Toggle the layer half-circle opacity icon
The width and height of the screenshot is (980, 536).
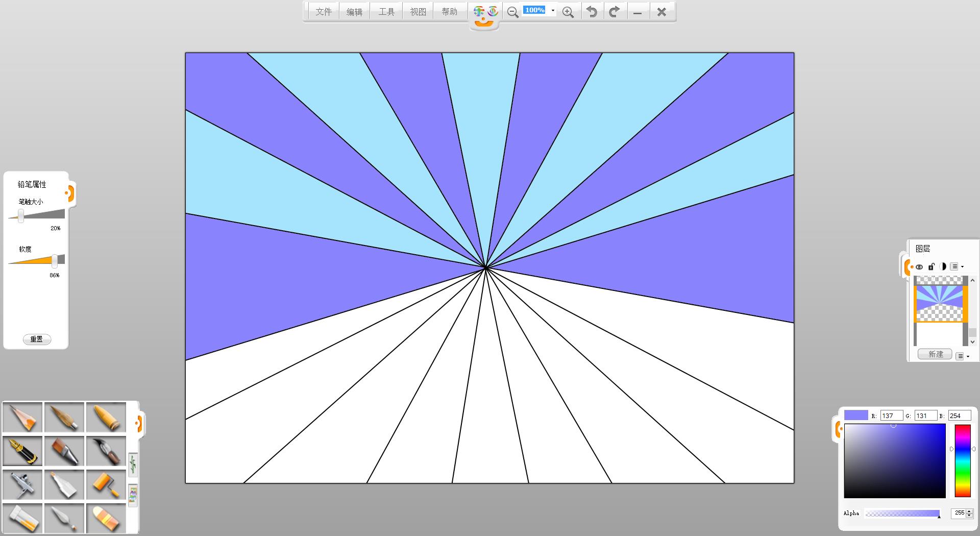click(x=943, y=266)
